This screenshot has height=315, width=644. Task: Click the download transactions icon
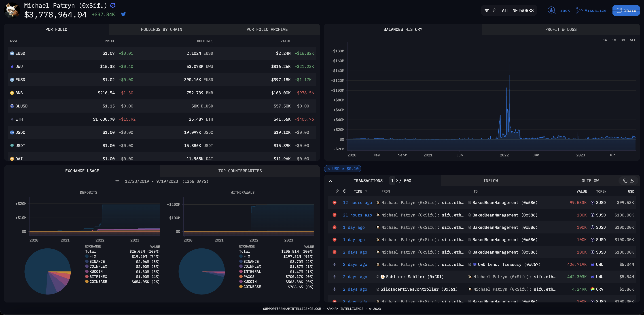[x=632, y=181]
